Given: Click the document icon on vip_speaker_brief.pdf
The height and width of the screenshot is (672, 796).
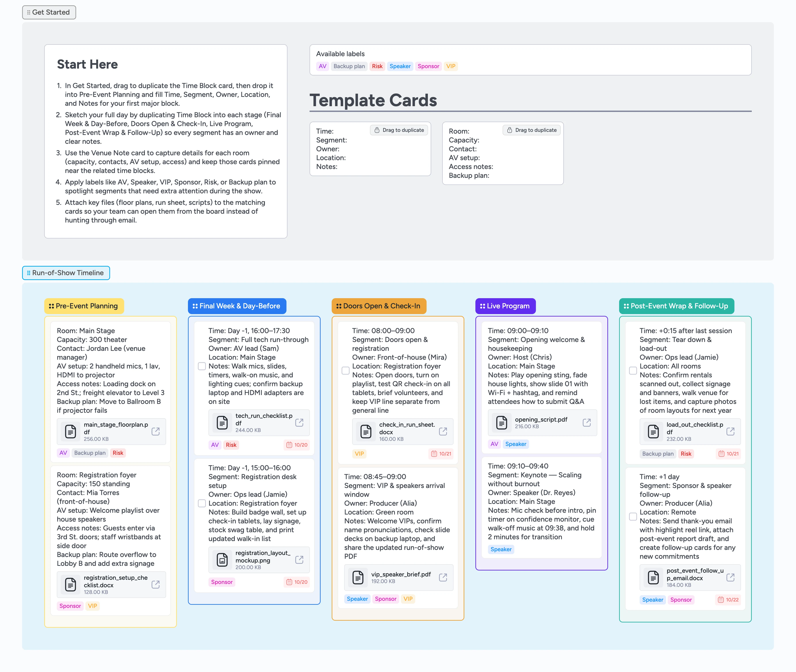Looking at the screenshot, I should (x=358, y=578).
